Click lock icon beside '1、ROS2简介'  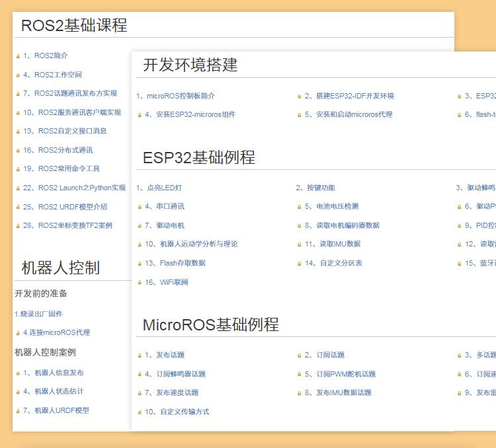coord(18,56)
